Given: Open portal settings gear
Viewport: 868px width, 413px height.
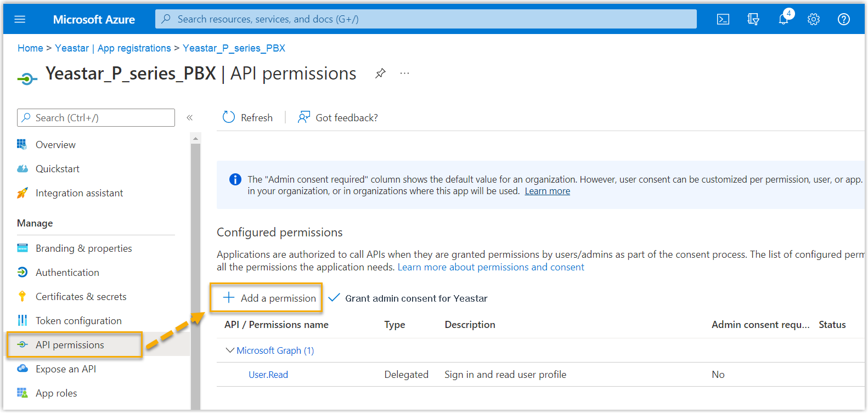Looking at the screenshot, I should click(814, 19).
